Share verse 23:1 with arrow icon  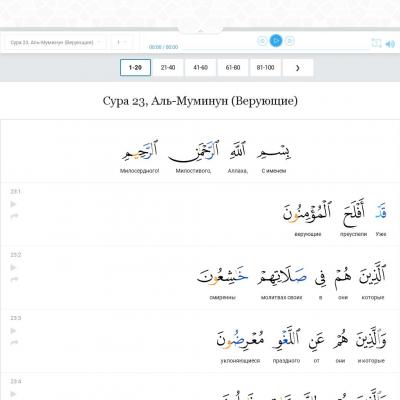14,216
